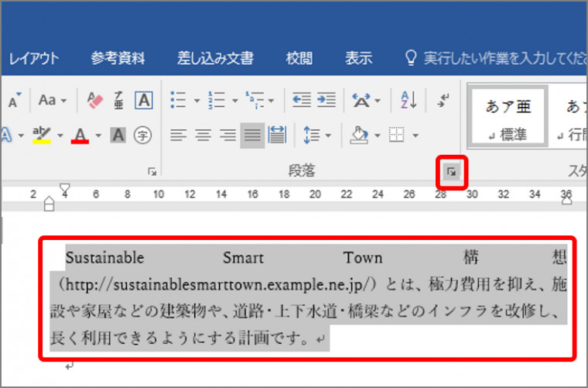This screenshot has width=588, height=388.
Task: Switch to the 参考資料 tab
Action: (118, 59)
